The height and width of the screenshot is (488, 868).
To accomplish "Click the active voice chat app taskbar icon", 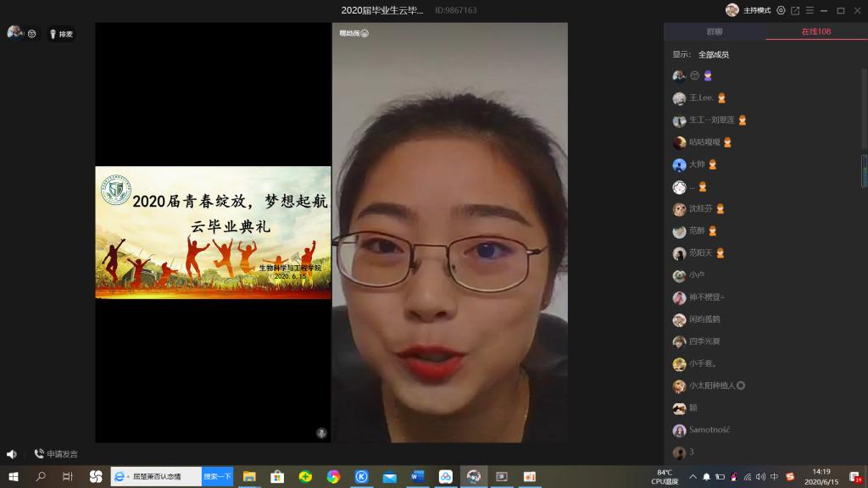I will [473, 476].
